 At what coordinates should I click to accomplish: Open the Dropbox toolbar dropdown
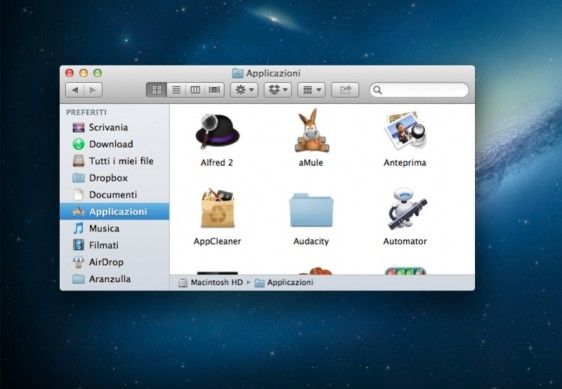pyautogui.click(x=278, y=90)
